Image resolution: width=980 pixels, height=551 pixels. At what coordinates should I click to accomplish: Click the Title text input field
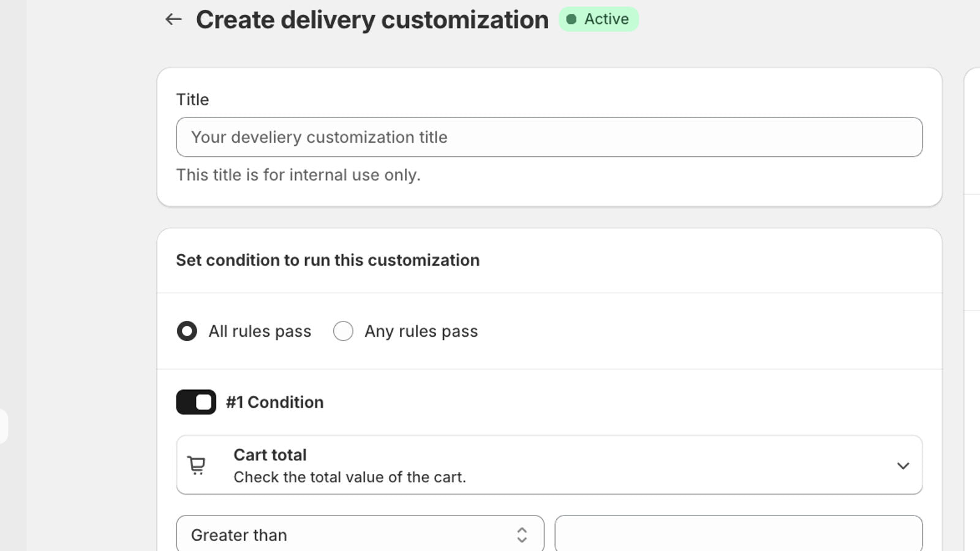click(549, 137)
